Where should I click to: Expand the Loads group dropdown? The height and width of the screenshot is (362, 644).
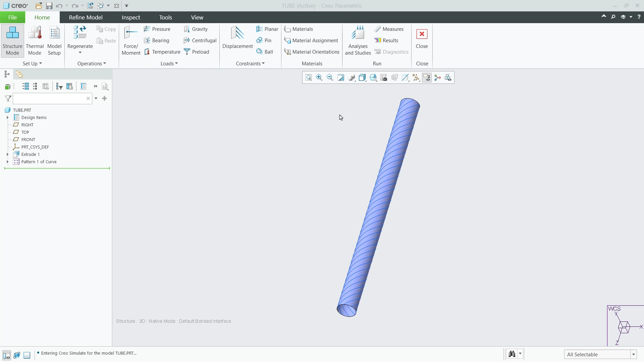tap(169, 64)
